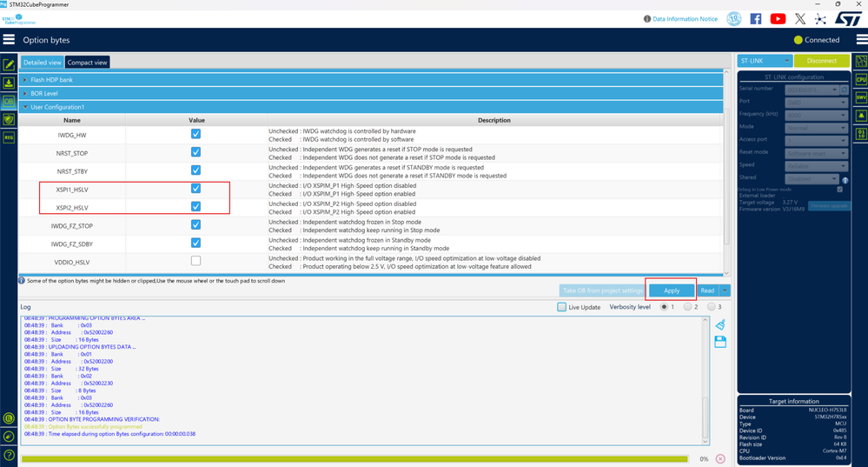Open bottom-left link/log icon above help
This screenshot has height=467, width=868.
click(9, 437)
